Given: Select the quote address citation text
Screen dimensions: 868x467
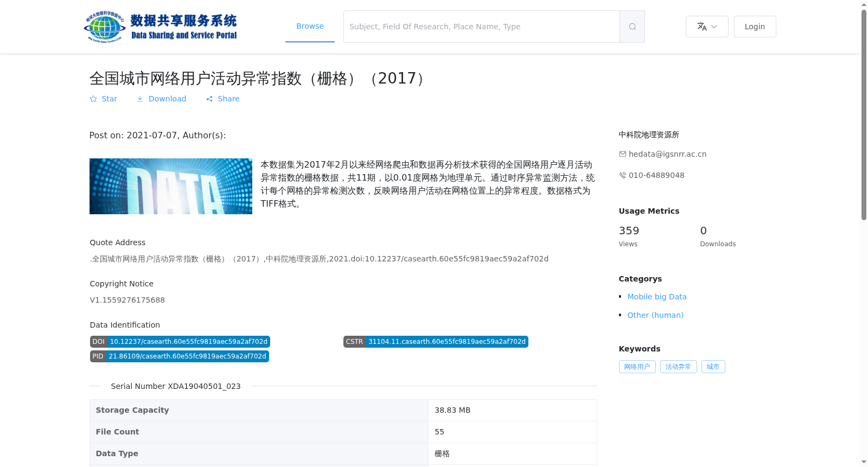Looking at the screenshot, I should click(x=319, y=259).
